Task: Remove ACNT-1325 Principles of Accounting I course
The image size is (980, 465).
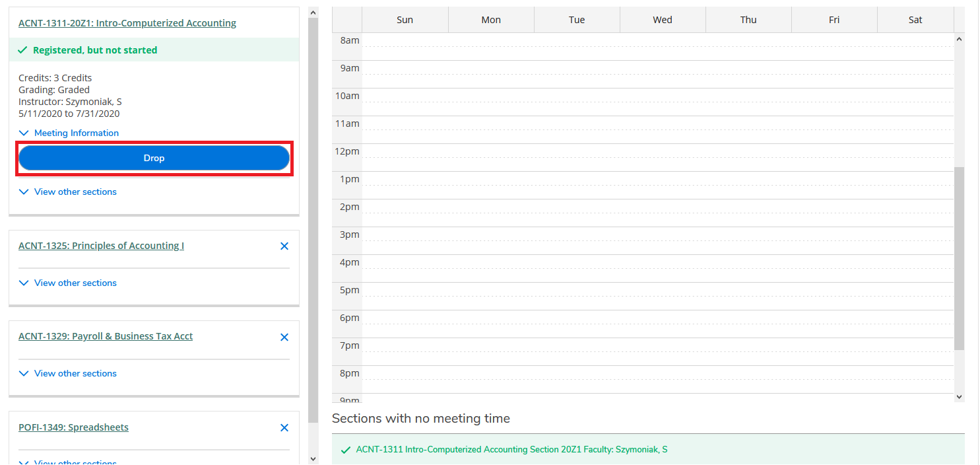Action: pyautogui.click(x=284, y=246)
